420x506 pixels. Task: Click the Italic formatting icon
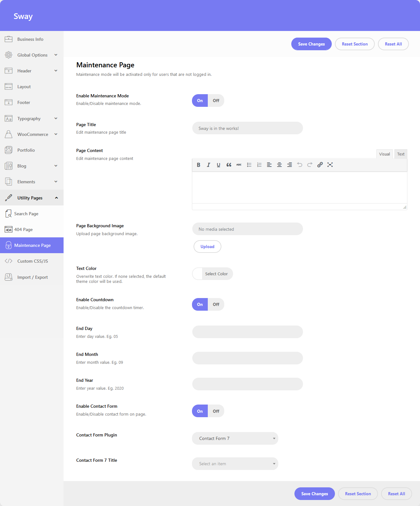[x=208, y=165]
